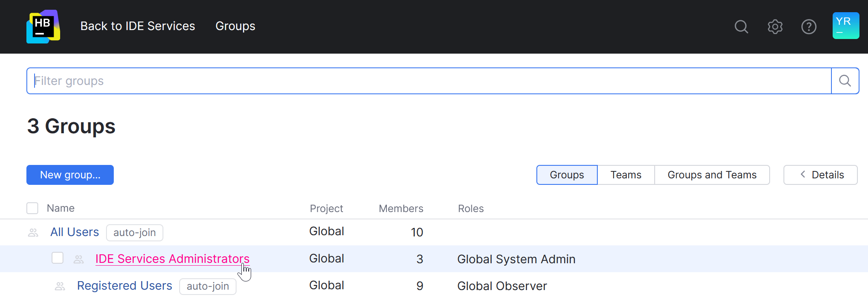Click the Roles column header
Image resolution: width=868 pixels, height=299 pixels.
click(x=471, y=208)
